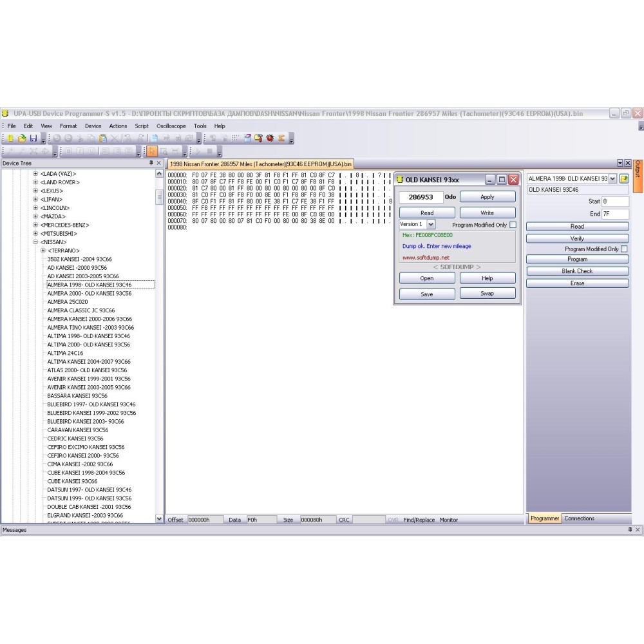The width and height of the screenshot is (644, 644).
Task: Toggle Program Modified Only in Programmer panel
Action: (x=624, y=249)
